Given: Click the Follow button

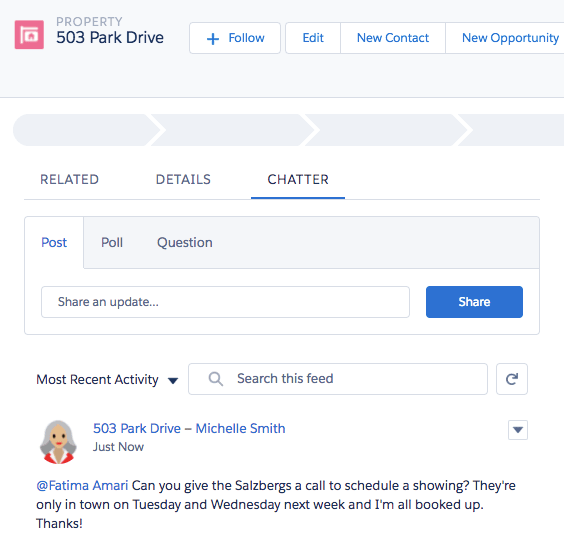Looking at the screenshot, I should pyautogui.click(x=235, y=38).
